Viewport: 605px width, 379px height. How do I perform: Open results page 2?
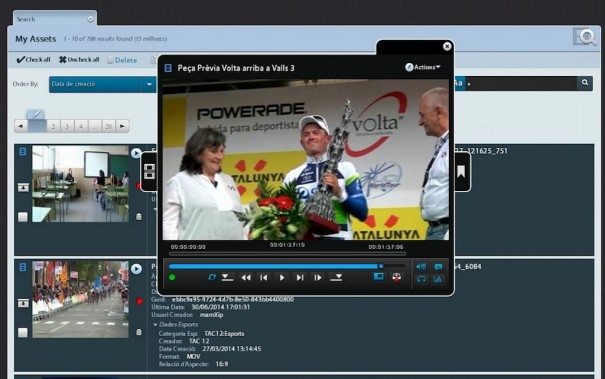click(53, 126)
